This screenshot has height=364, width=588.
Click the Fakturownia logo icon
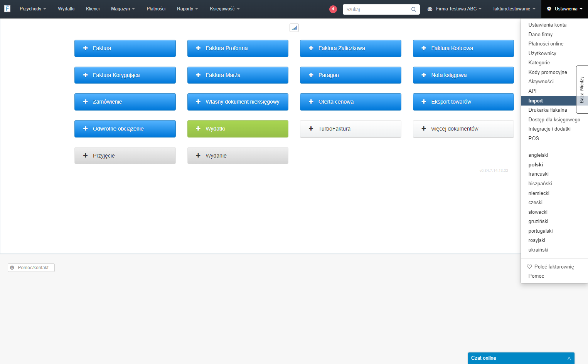tap(7, 8)
